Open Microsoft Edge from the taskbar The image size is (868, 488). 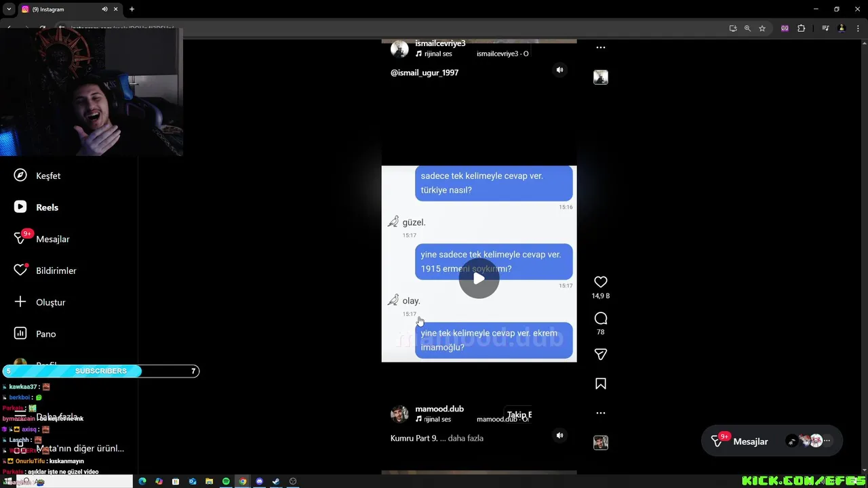click(142, 481)
